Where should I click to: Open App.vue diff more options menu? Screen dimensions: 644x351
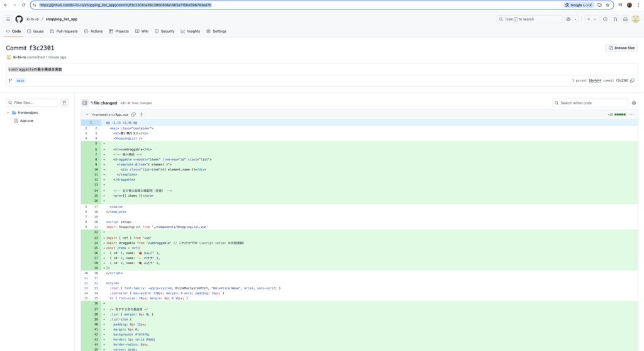[x=631, y=114]
